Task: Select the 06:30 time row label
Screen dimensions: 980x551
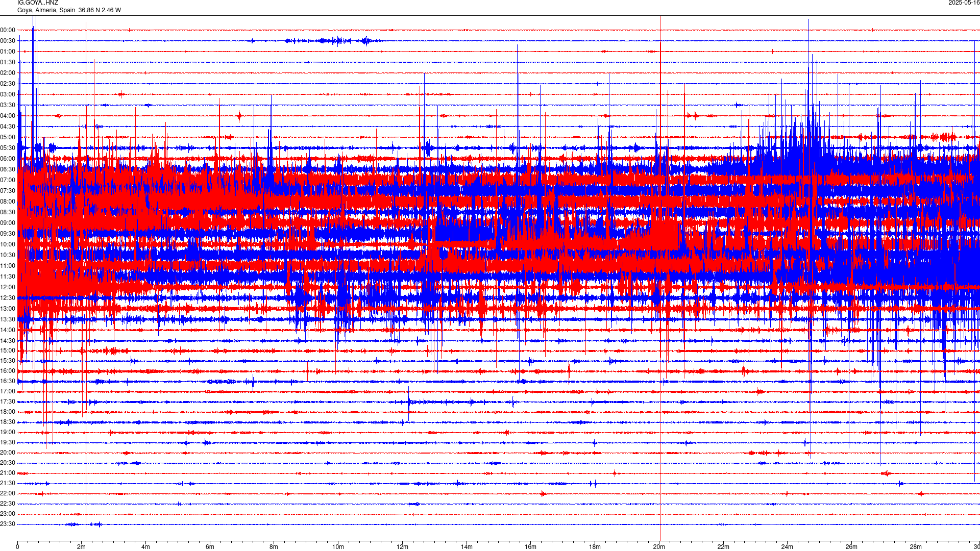Action: [8, 169]
